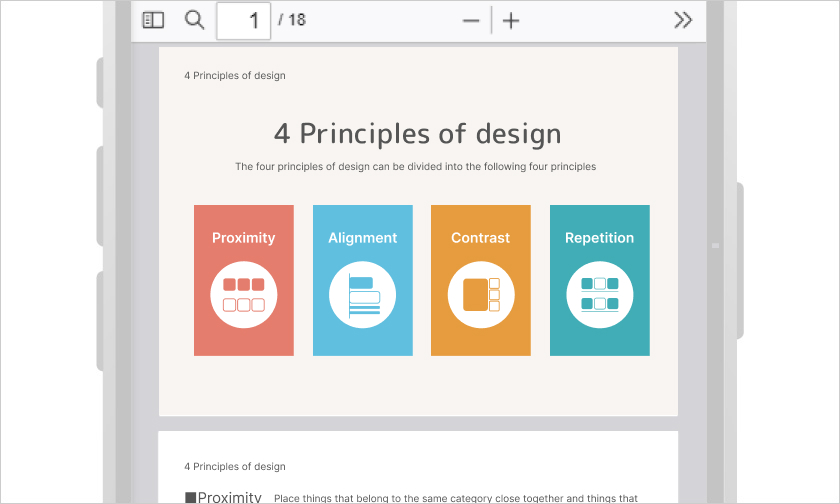Toggle the sidebar panel icon
840x504 pixels.
coord(153,20)
